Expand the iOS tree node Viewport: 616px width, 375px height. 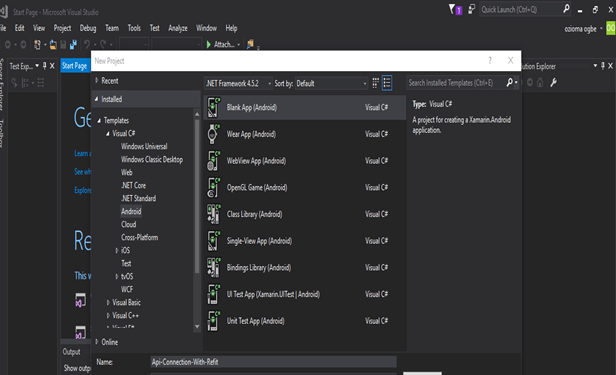[x=117, y=251]
